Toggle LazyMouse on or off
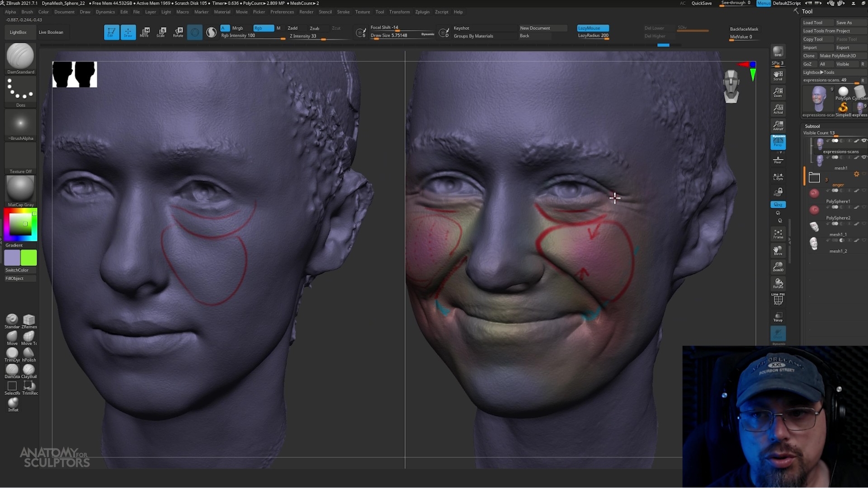Image resolution: width=868 pixels, height=488 pixels. (593, 28)
